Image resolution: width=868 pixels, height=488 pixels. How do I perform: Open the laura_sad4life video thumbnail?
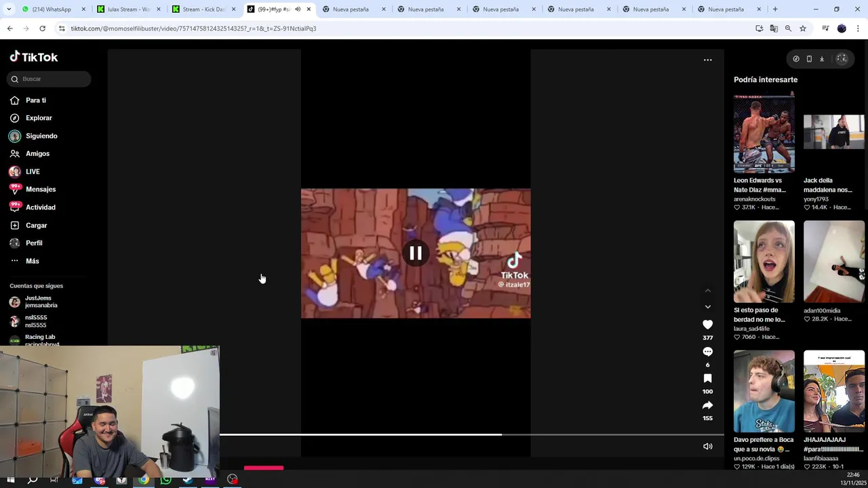pos(764,262)
